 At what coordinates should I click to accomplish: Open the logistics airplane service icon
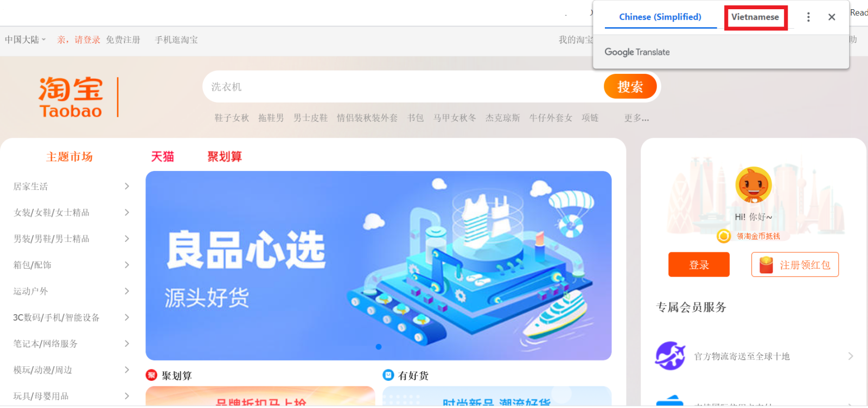pos(671,356)
